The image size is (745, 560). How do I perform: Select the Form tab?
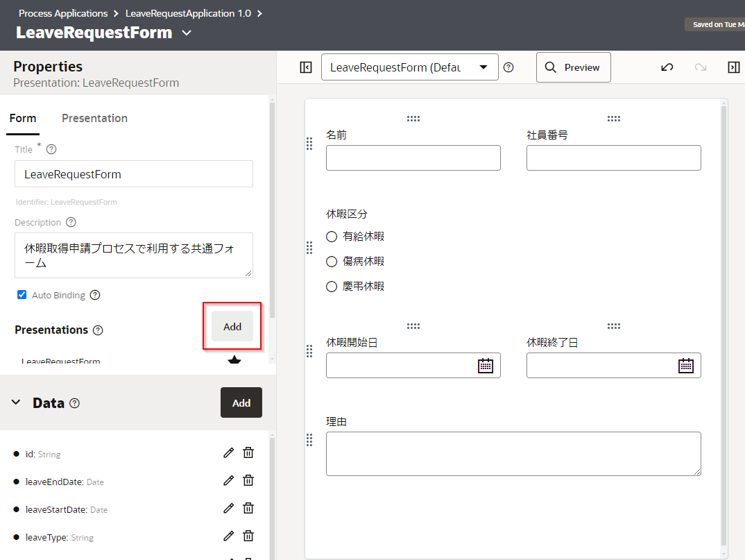(x=23, y=118)
